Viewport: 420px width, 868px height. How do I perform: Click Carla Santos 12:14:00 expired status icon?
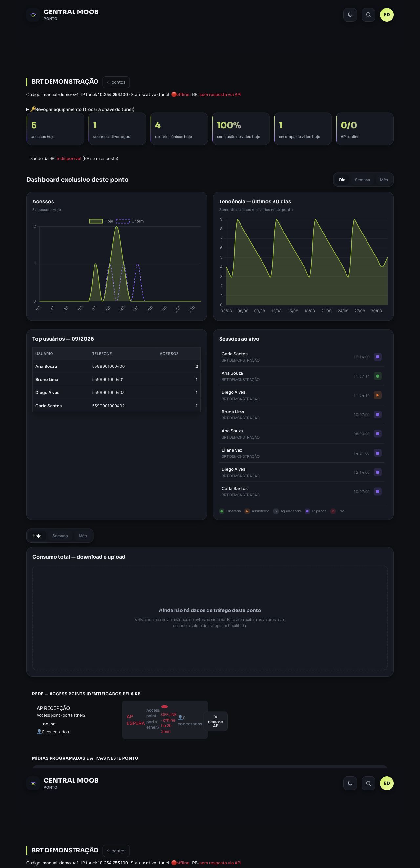[378, 357]
